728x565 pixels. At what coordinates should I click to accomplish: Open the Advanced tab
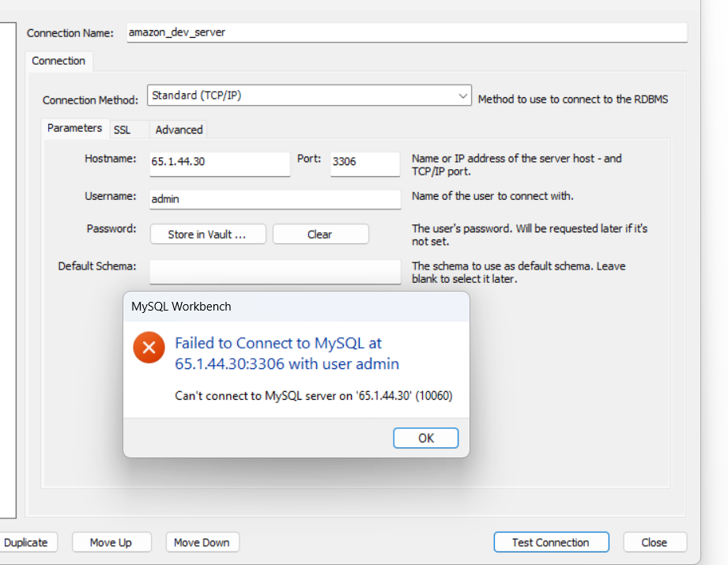[179, 130]
